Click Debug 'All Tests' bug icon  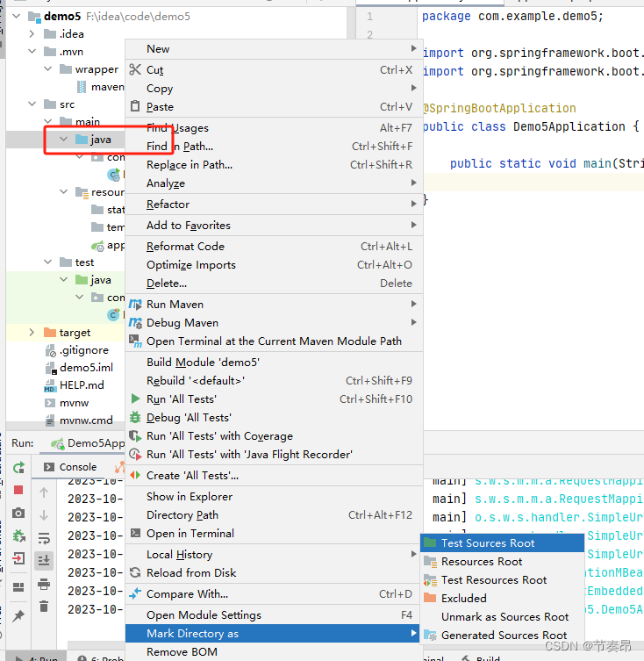135,417
